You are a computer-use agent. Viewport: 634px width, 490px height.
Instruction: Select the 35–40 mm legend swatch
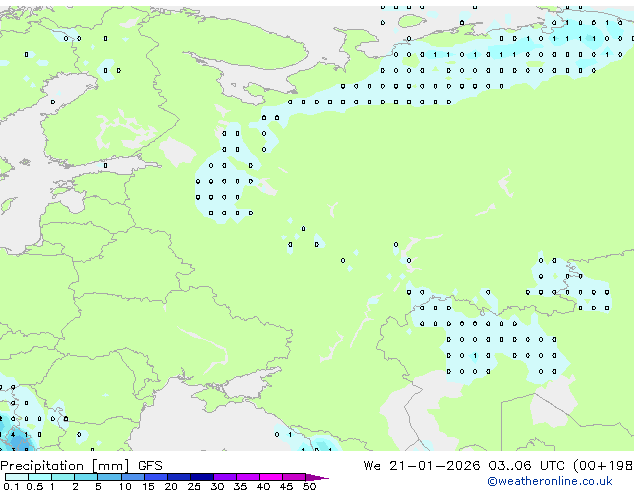[248, 477]
